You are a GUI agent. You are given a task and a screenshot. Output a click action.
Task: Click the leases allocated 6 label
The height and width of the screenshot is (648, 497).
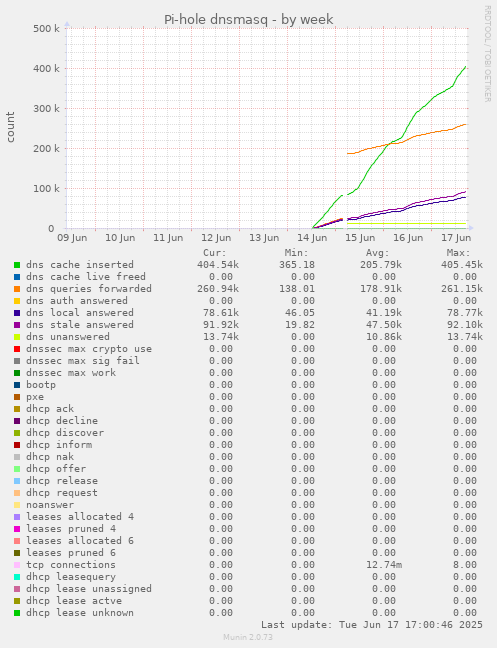point(80,541)
